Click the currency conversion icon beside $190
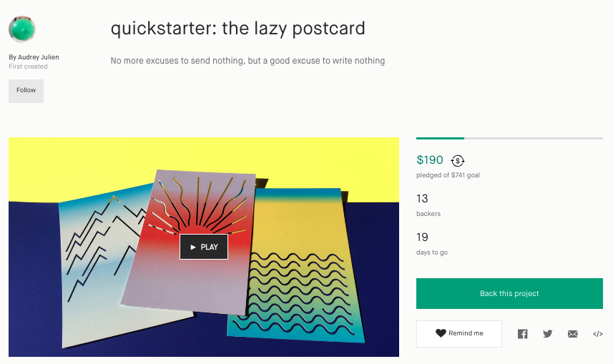613x364 pixels. pos(457,161)
